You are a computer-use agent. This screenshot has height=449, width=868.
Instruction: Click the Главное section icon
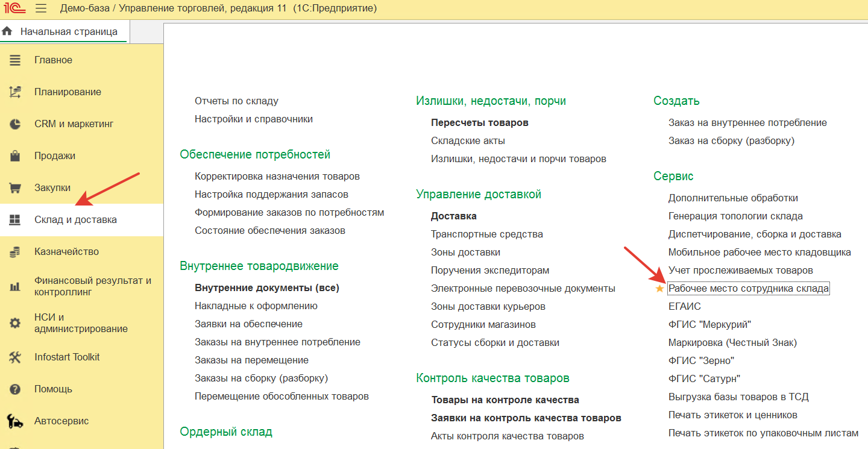pyautogui.click(x=15, y=60)
